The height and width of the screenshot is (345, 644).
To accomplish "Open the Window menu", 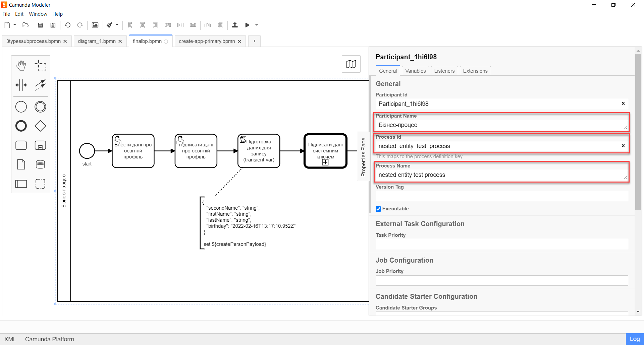I will [x=38, y=14].
